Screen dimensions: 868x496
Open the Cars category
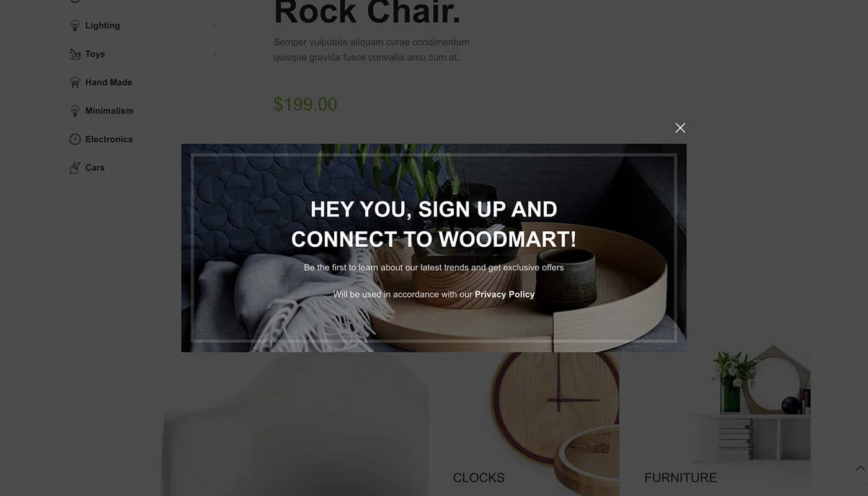click(94, 167)
